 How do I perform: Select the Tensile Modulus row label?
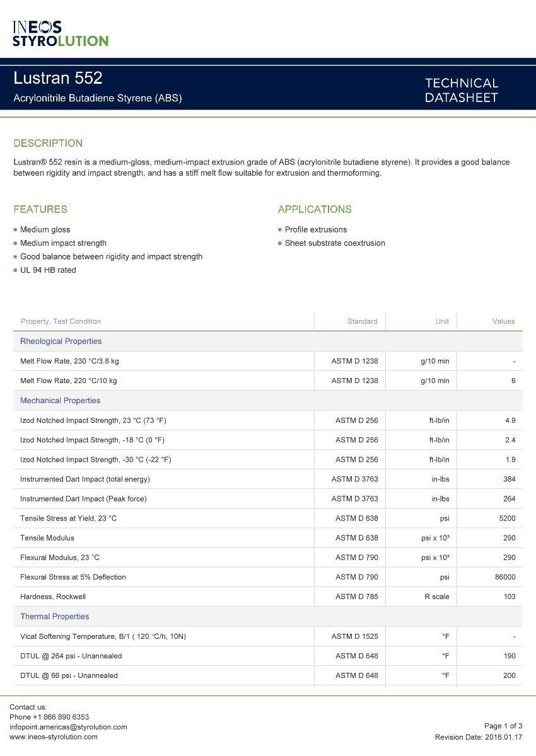(x=47, y=537)
